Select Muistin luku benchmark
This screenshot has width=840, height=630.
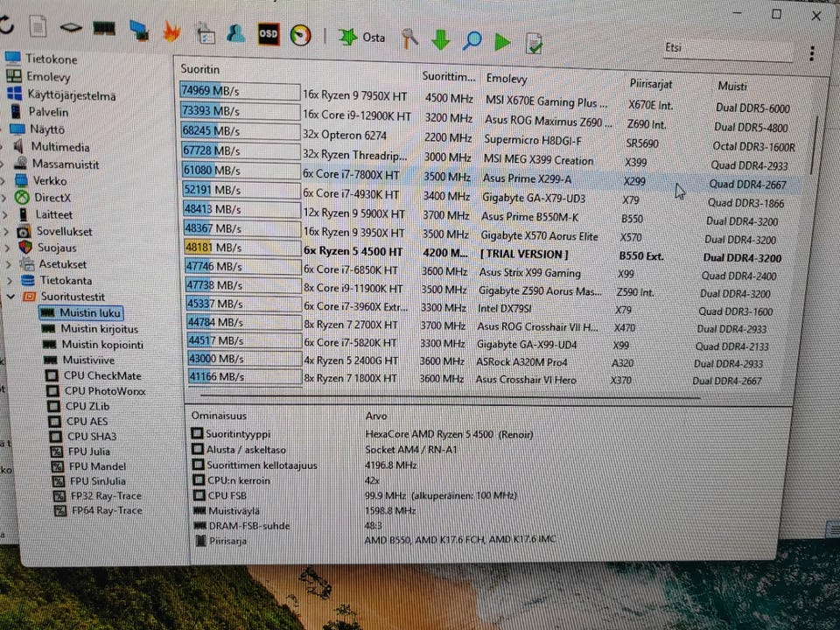[81, 312]
